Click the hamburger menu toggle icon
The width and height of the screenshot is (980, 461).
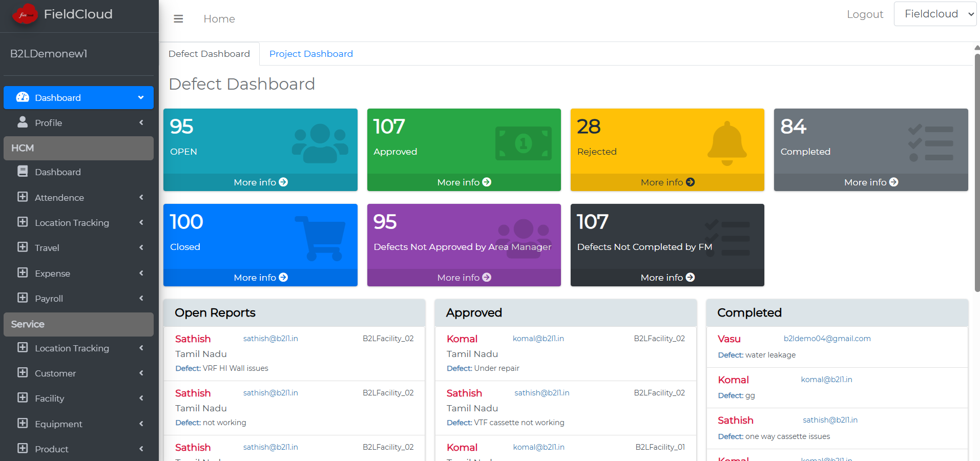[178, 19]
